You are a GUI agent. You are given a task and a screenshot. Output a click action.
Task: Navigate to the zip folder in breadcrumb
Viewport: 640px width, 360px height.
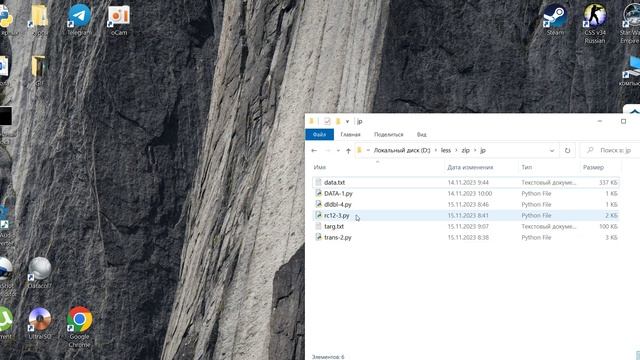(x=465, y=151)
